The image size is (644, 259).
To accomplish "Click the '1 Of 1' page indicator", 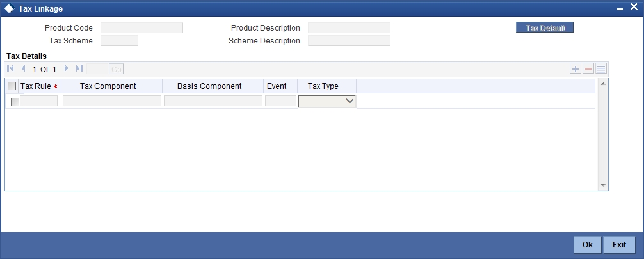I will 44,69.
